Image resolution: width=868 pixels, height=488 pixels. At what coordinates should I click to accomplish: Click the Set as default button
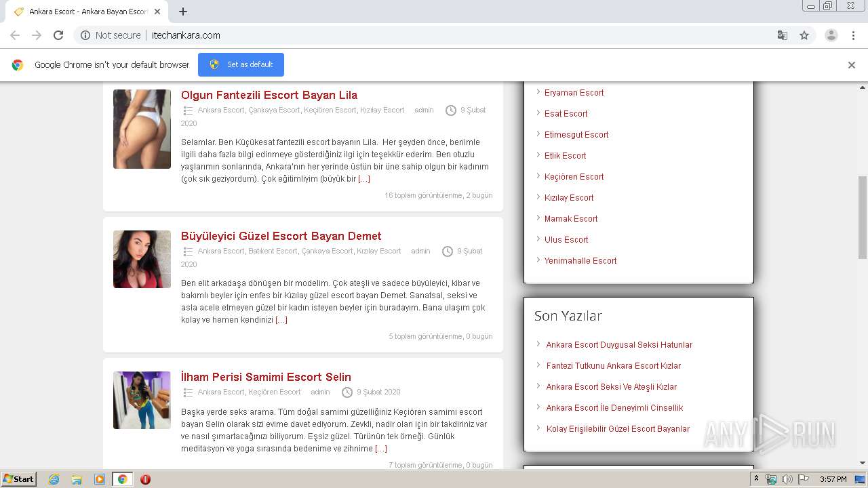pyautogui.click(x=241, y=64)
